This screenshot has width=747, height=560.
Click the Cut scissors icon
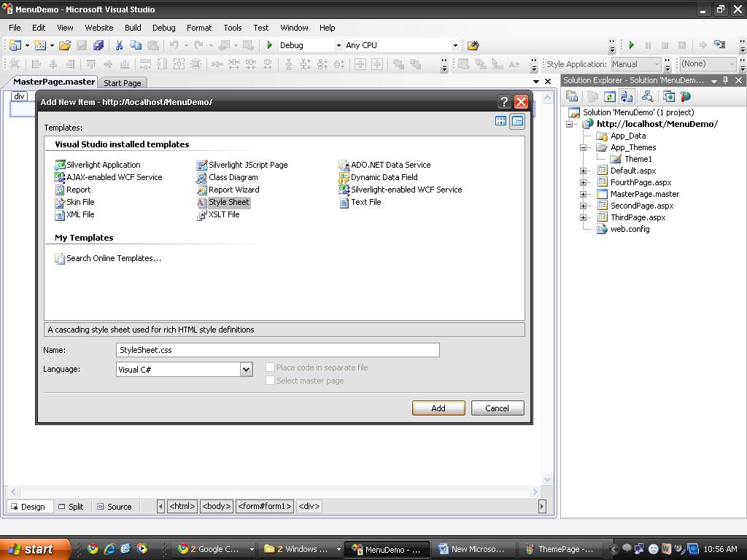(x=119, y=45)
